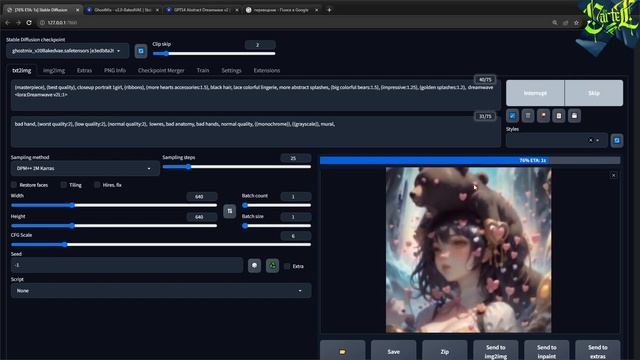640x360 pixels.
Task: Refresh the checkpoint list icon
Action: point(141,51)
